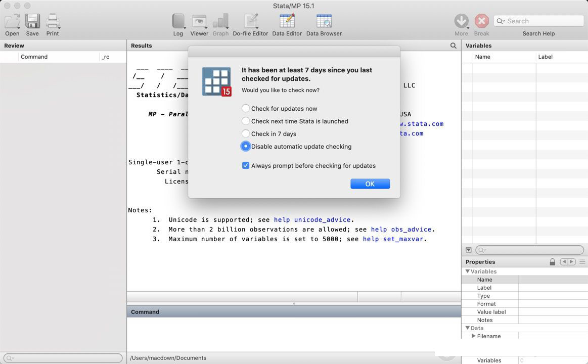Open the Viewer toolbar icon

coord(199,21)
